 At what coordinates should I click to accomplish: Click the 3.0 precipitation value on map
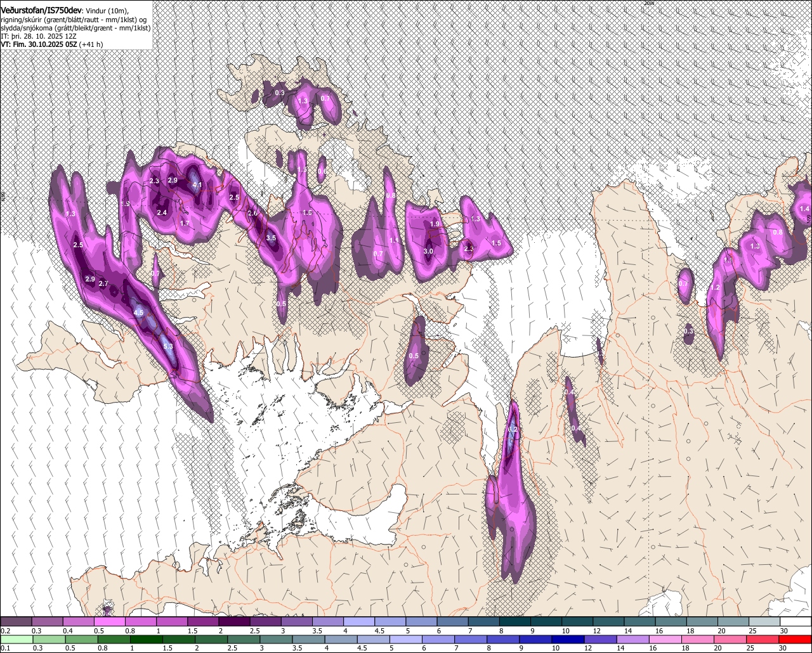coord(428,252)
